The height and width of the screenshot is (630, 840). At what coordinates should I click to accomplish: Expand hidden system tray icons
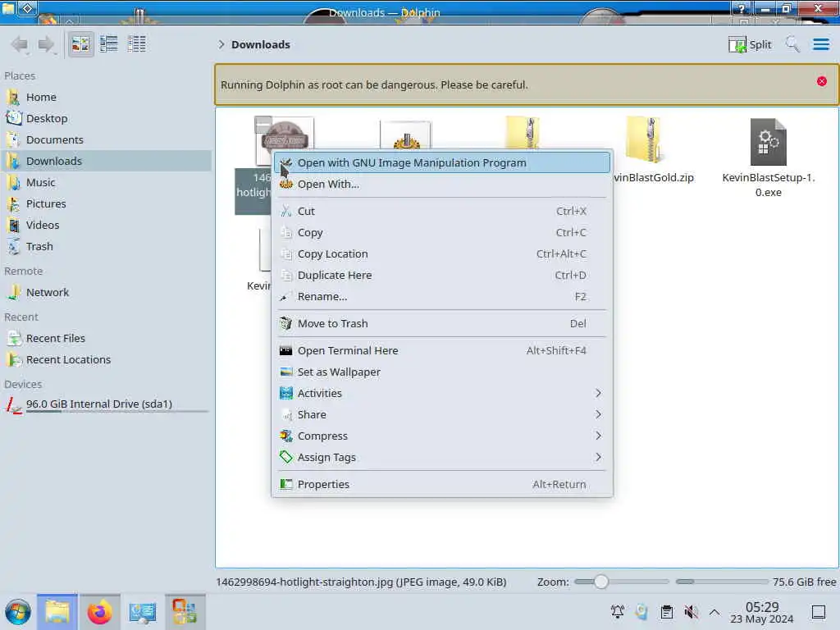714,612
